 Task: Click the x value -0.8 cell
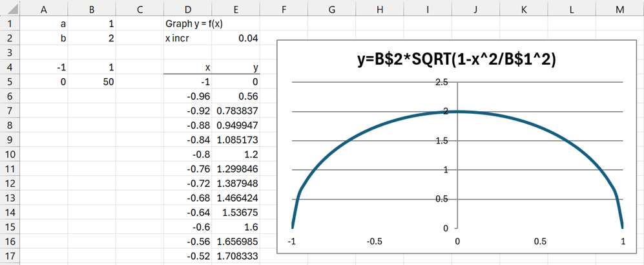[x=187, y=155]
